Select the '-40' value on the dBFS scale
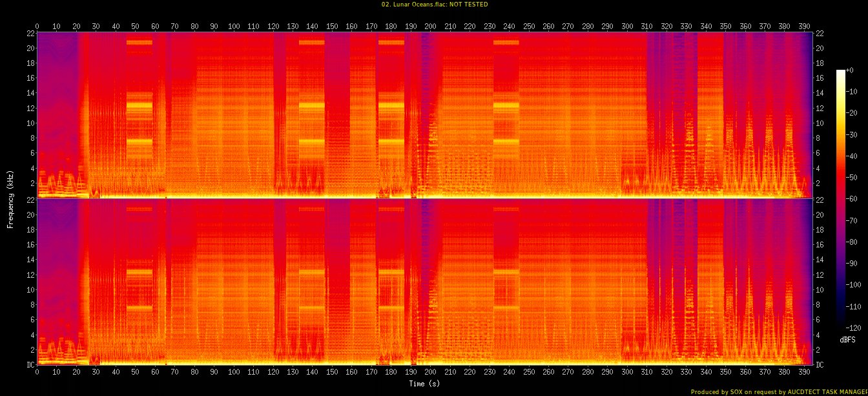 click(851, 156)
